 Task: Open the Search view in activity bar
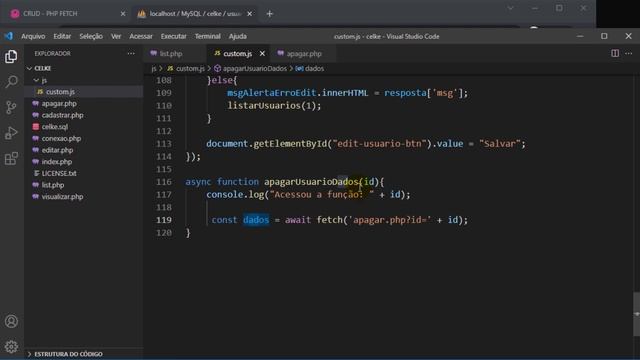coord(11,82)
